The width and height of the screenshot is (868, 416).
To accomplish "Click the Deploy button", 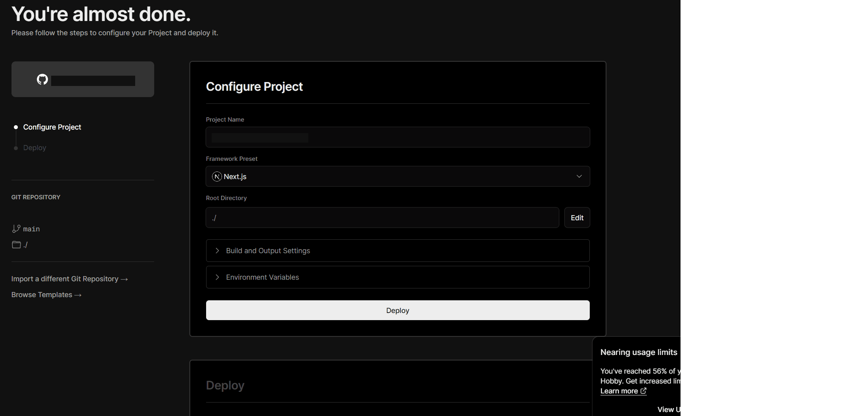I will tap(397, 310).
